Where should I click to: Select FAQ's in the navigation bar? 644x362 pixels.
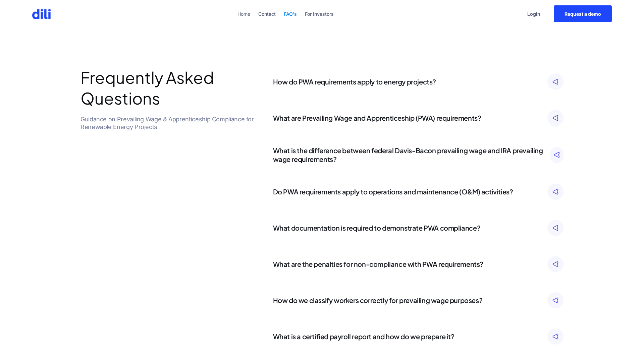290,14
